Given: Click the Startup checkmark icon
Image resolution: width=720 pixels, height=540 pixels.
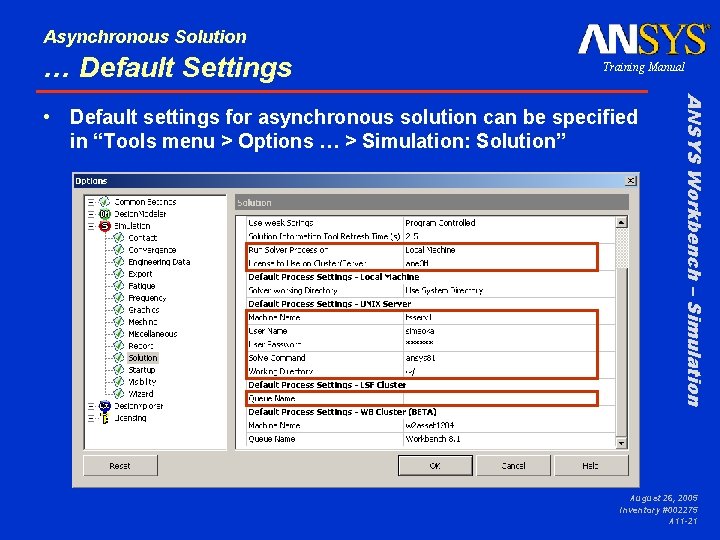Looking at the screenshot, I should pos(118,369).
